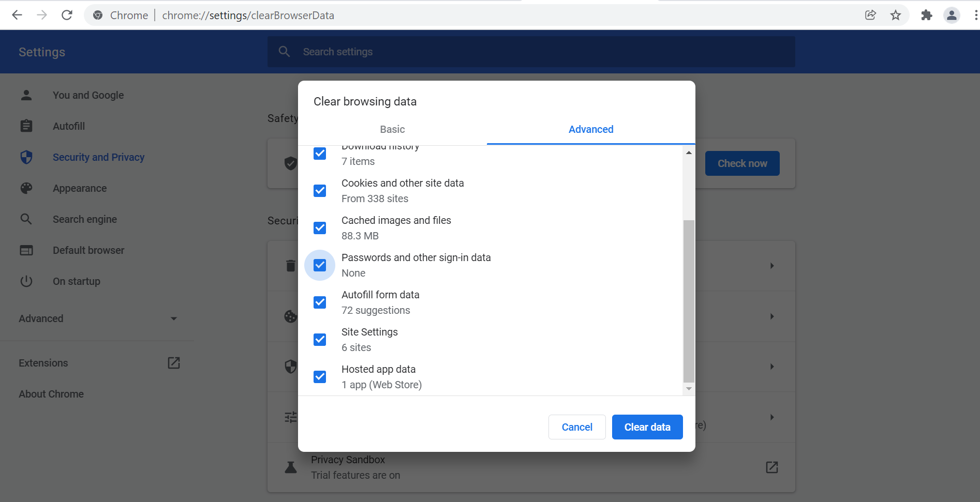Toggle Autofill form data checkbox
Screen dimensions: 980x502
click(x=320, y=302)
